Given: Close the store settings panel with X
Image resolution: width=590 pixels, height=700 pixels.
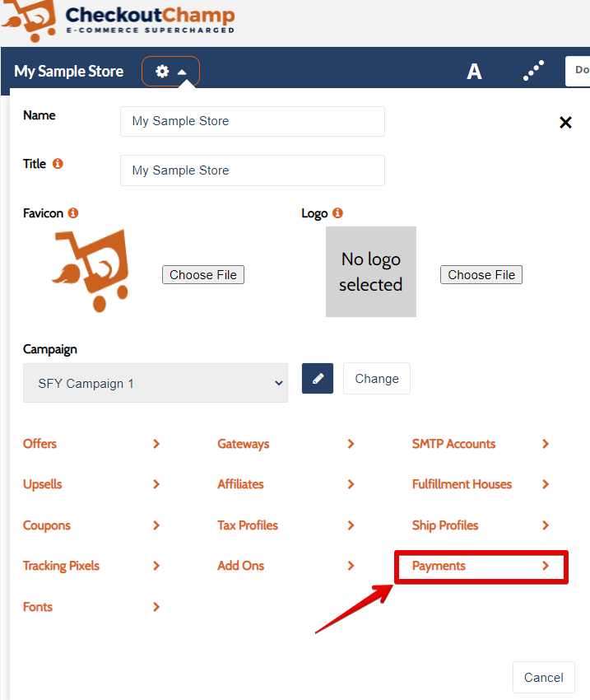Looking at the screenshot, I should [x=565, y=123].
